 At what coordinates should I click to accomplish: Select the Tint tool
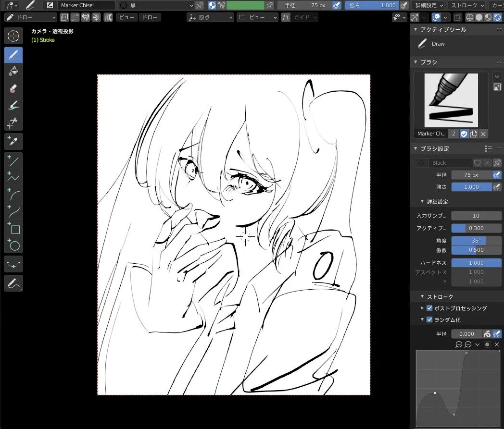pos(13,105)
